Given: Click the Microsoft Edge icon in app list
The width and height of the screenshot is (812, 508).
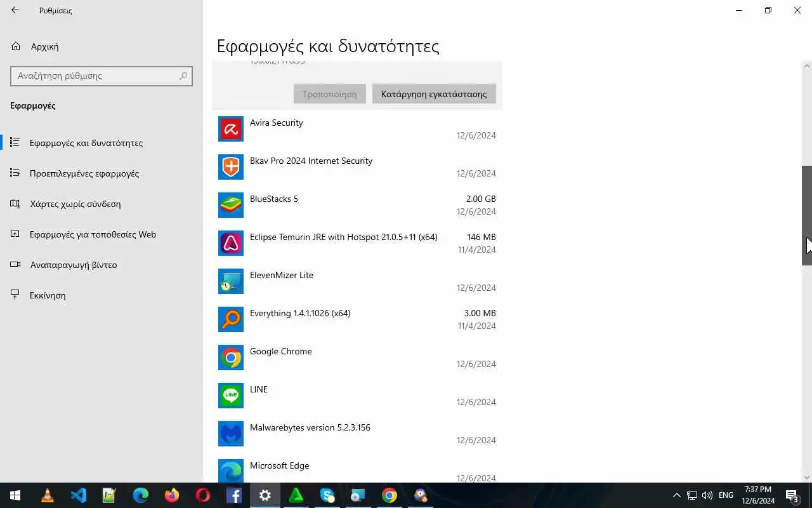Looking at the screenshot, I should tap(231, 471).
